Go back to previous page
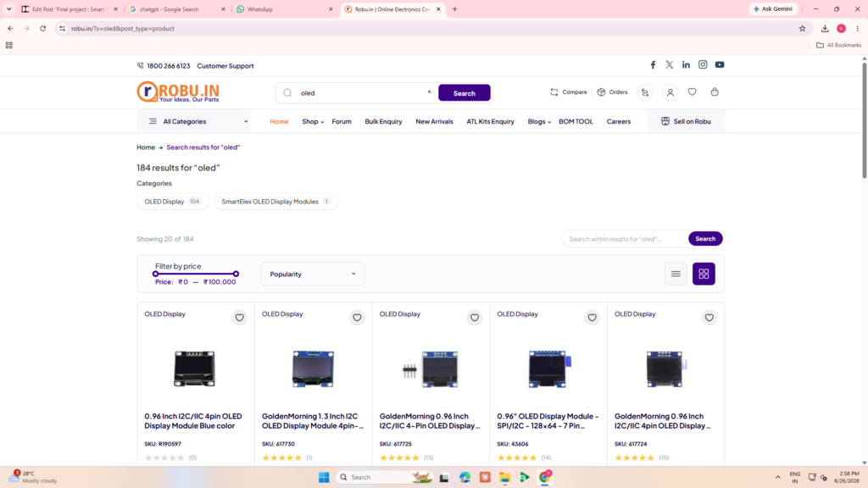 pos(10,29)
